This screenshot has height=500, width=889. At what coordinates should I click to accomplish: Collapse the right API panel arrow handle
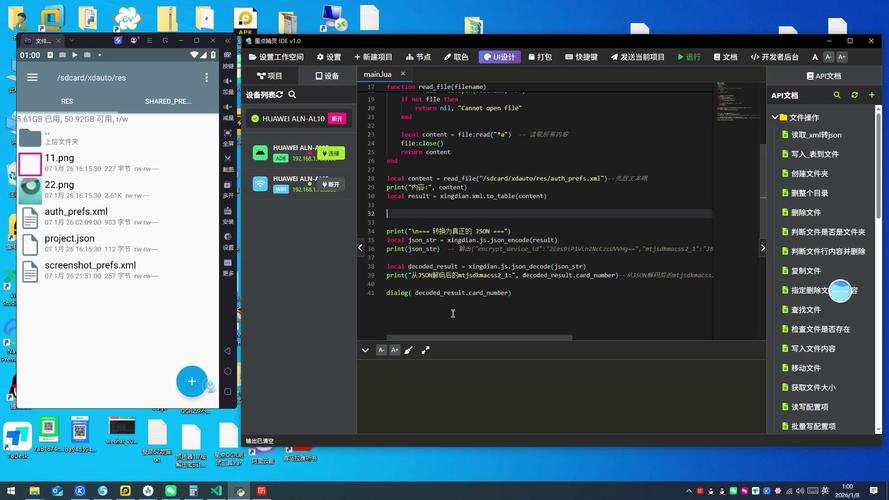(x=763, y=248)
